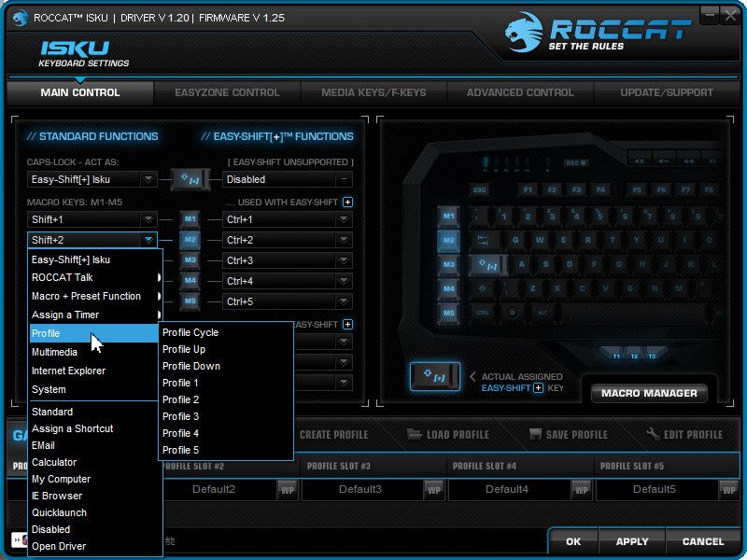747x560 pixels.
Task: Select Profile 1 from the submenu
Action: (226, 383)
